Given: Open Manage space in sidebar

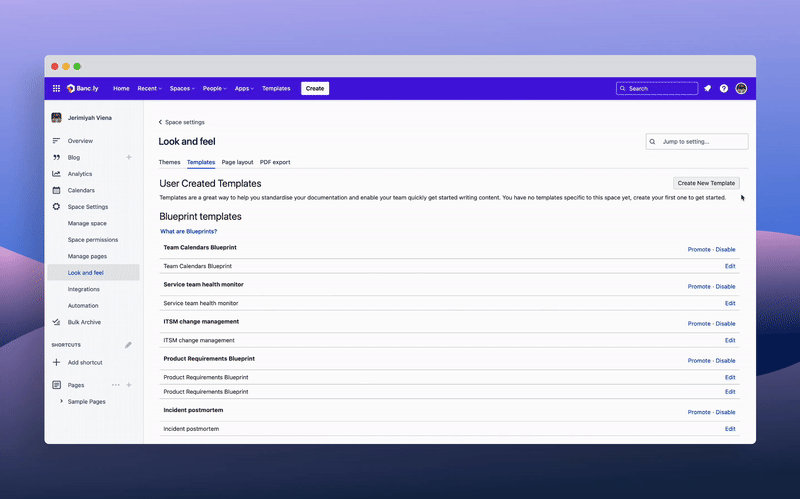Looking at the screenshot, I should tap(87, 223).
